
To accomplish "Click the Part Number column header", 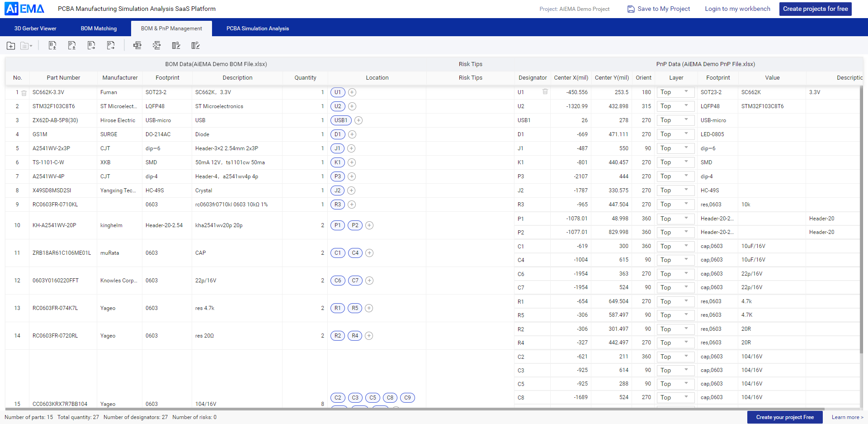I will [63, 78].
